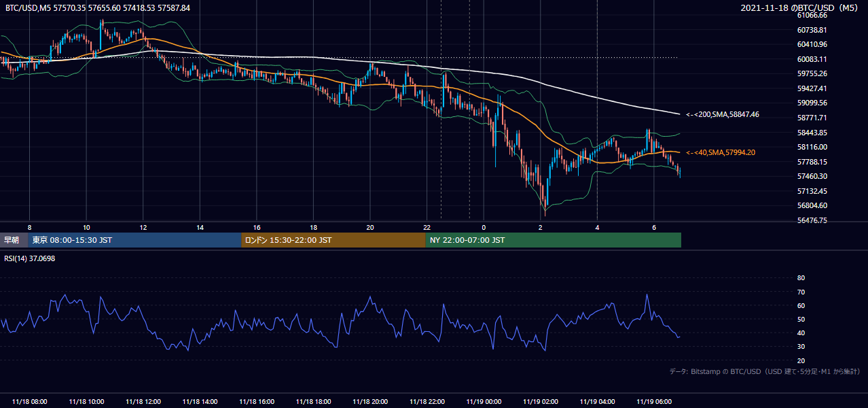Click the 11/18 08:00 time label
This screenshot has height=408, width=868.
(x=29, y=402)
